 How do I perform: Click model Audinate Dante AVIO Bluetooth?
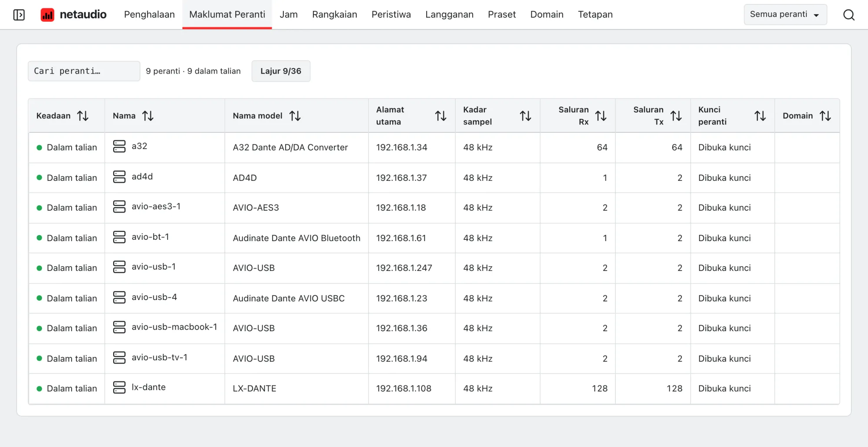296,238
